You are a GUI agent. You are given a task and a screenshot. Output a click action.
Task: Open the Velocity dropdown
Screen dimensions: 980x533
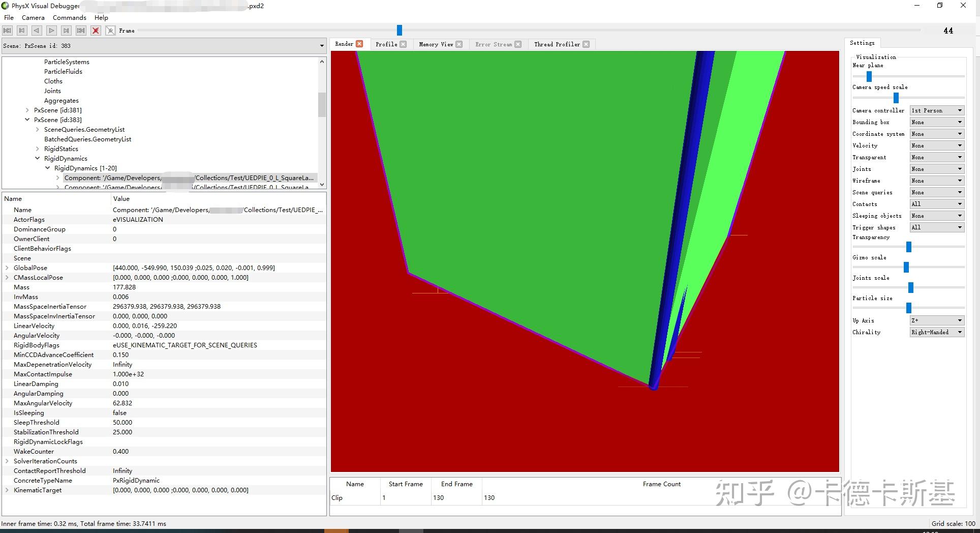pos(937,145)
